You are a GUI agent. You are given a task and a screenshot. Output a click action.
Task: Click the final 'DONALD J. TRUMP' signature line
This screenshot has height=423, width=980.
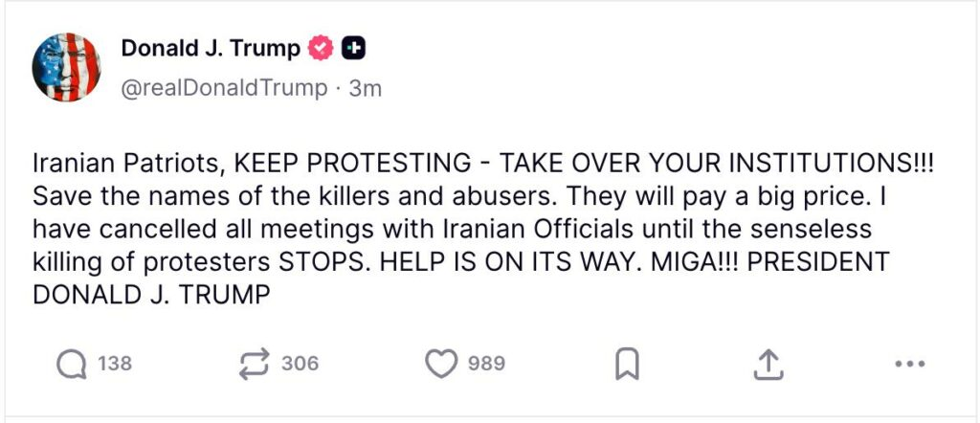coord(153,294)
